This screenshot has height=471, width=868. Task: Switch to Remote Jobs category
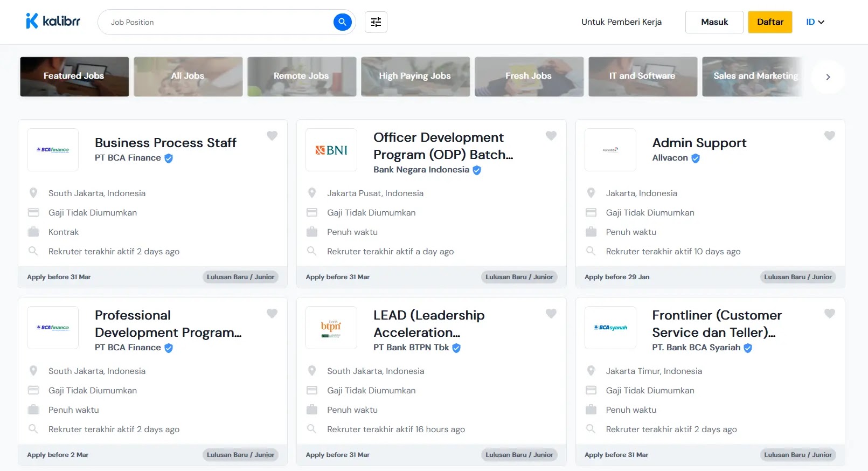[302, 77]
